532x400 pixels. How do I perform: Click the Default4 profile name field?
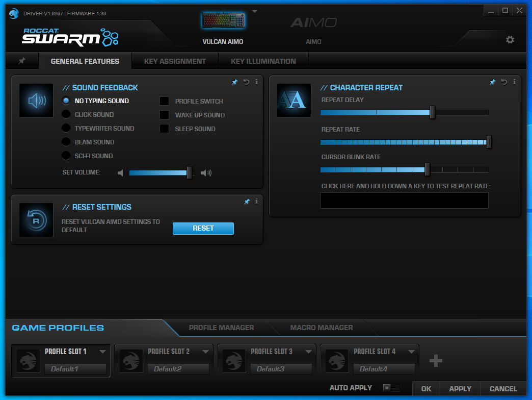coord(384,369)
